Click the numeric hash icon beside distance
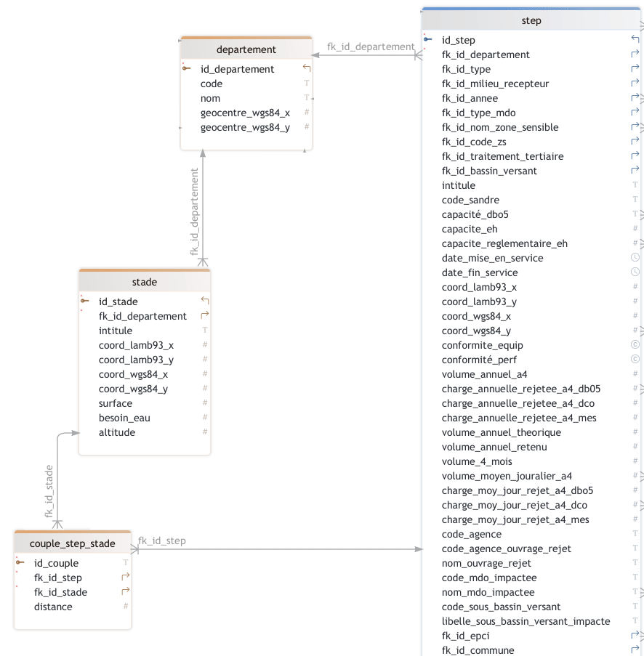 (126, 607)
